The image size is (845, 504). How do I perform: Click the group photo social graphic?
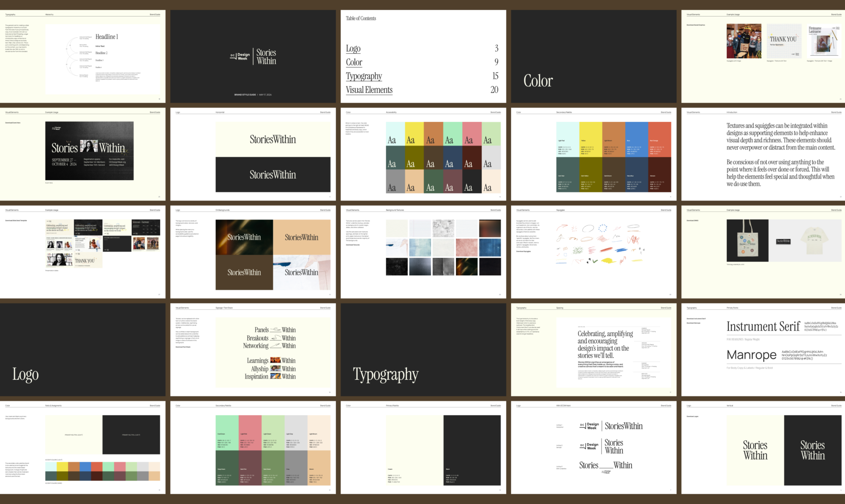coord(744,41)
